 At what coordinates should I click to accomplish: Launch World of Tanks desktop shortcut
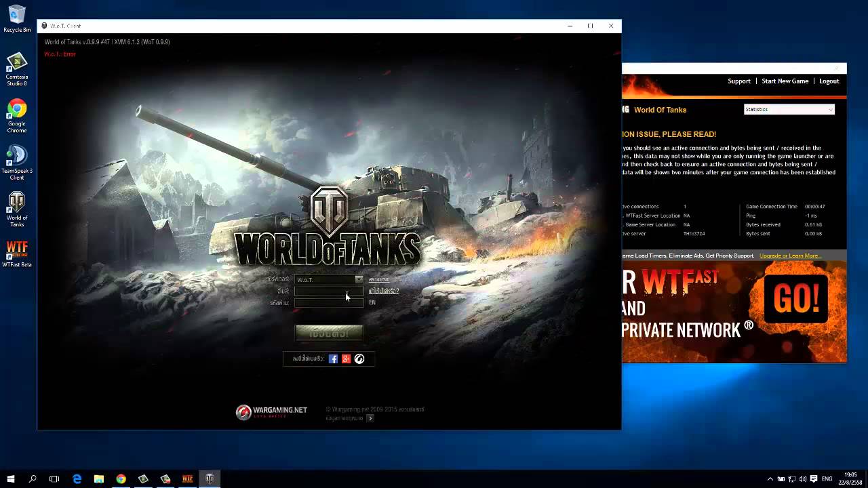(17, 209)
